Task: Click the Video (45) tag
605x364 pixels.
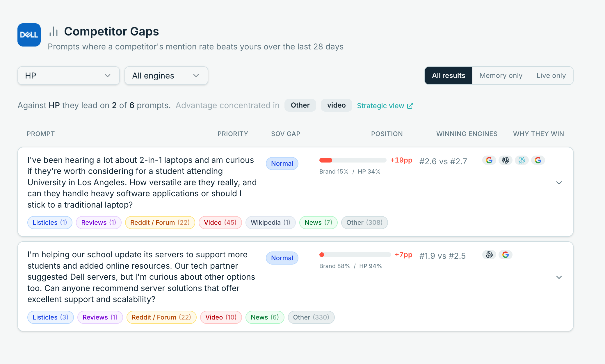Action: click(x=220, y=222)
